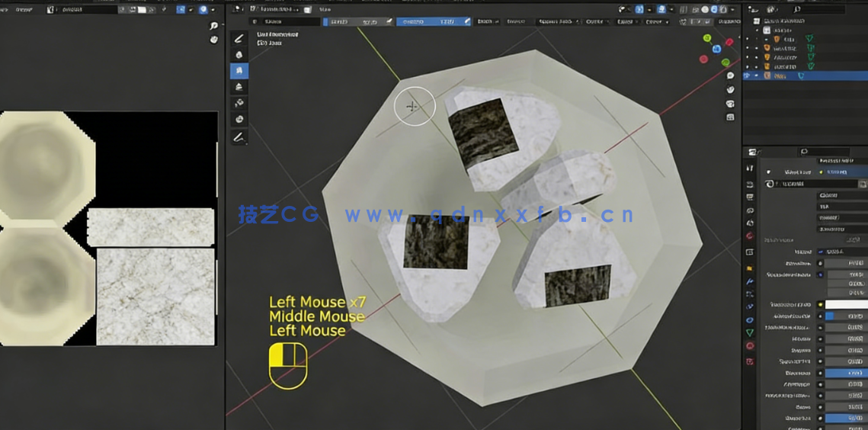Select the Fill bucket tool in toolbar
The image size is (868, 430).
(239, 103)
